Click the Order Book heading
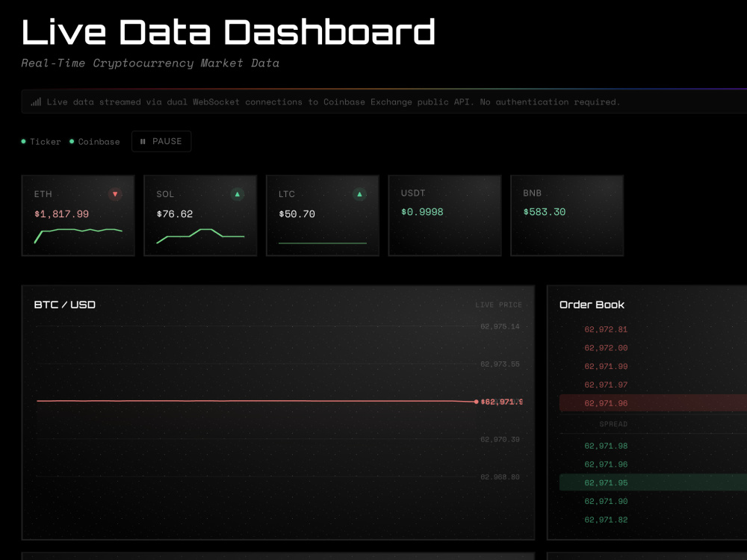This screenshot has width=747, height=560. coord(592,305)
